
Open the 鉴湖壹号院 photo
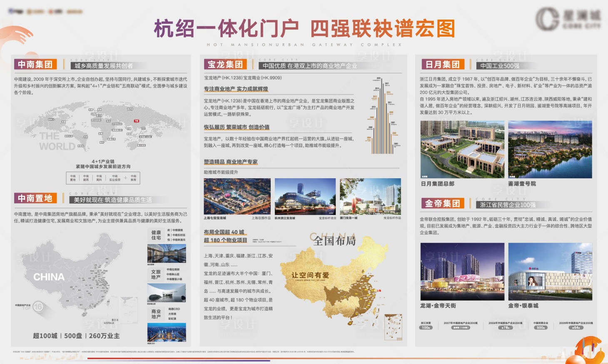click(x=550, y=150)
